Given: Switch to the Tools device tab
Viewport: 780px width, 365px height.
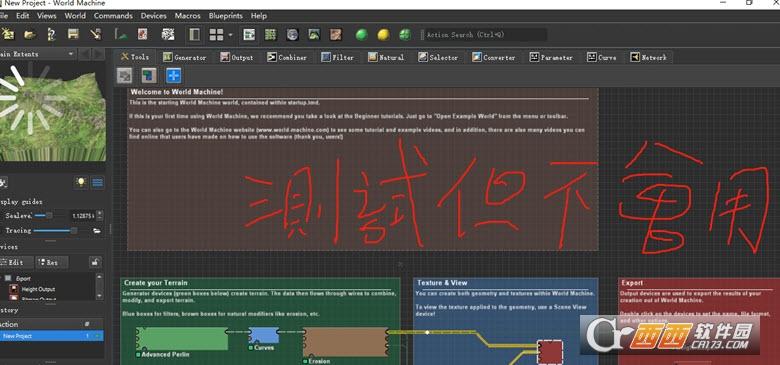Looking at the screenshot, I should click(x=135, y=57).
